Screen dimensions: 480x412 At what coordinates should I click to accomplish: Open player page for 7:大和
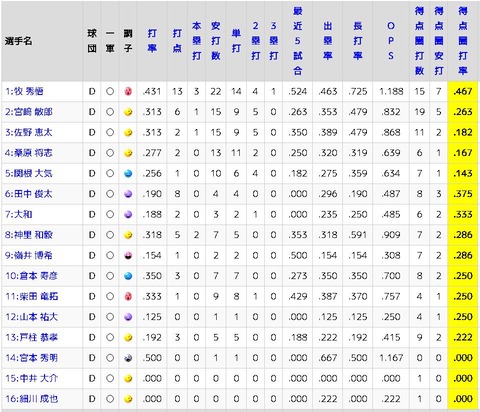coord(19,215)
